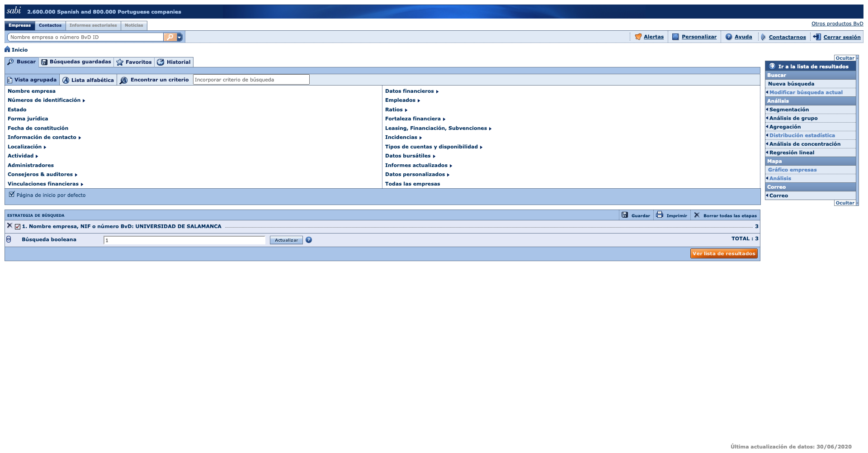
Task: Click the orange magnifier search icon
Action: (x=170, y=37)
